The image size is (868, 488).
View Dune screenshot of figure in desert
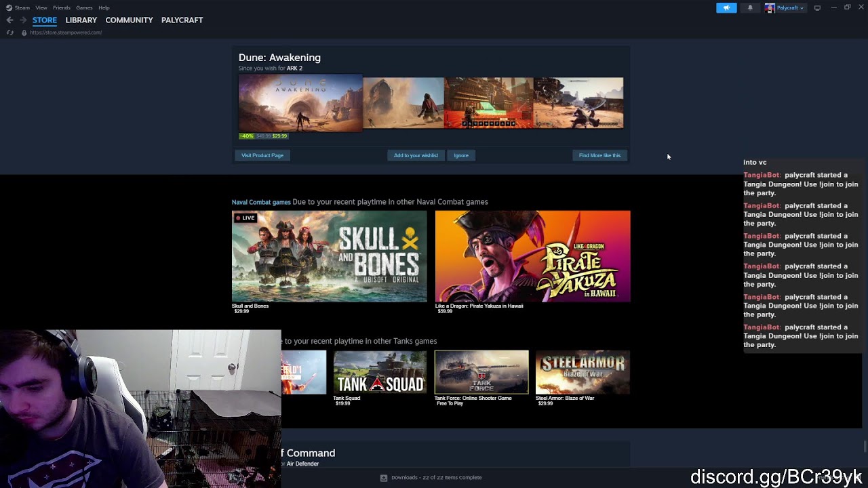[x=403, y=103]
